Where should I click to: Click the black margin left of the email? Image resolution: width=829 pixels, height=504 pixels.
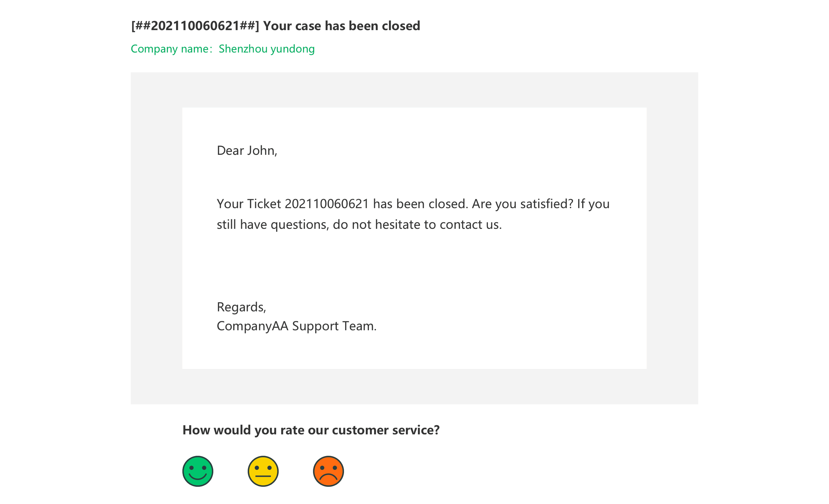coord(57,252)
